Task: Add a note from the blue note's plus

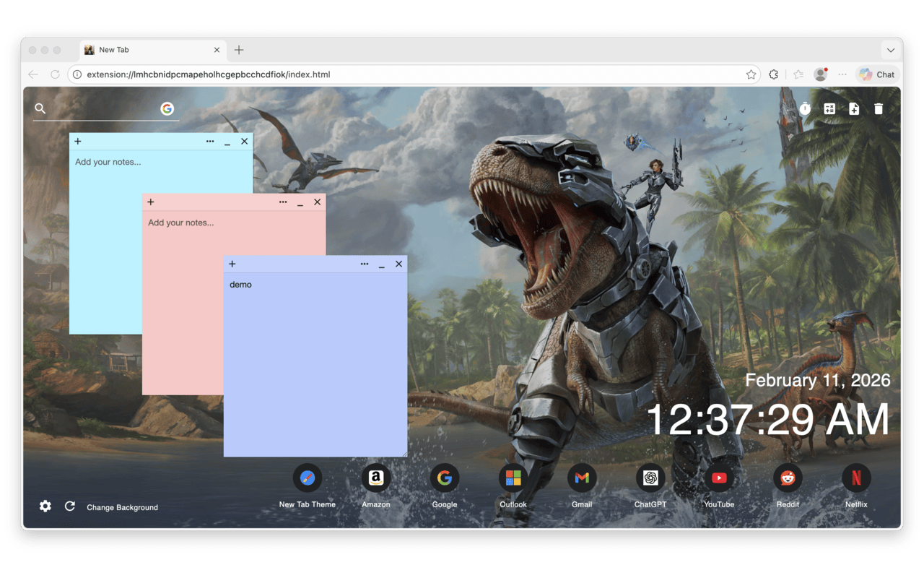Action: (x=78, y=142)
